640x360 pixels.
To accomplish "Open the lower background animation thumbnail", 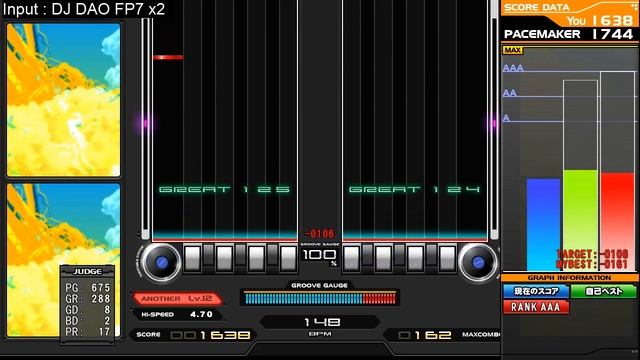I will pos(63,260).
